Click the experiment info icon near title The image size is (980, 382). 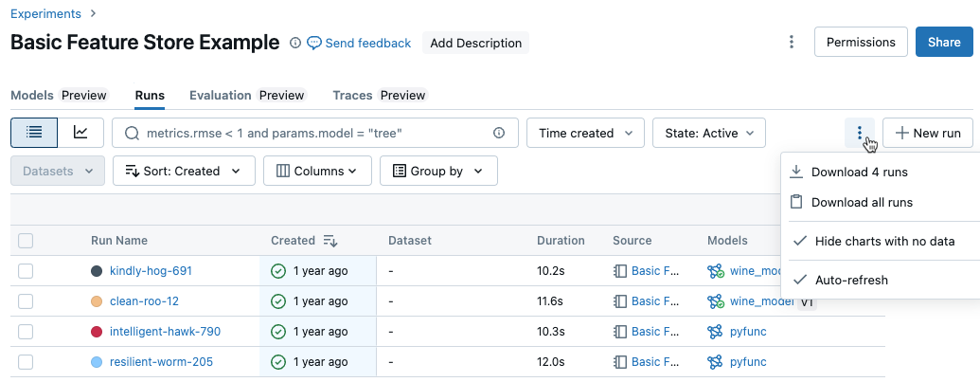(295, 43)
